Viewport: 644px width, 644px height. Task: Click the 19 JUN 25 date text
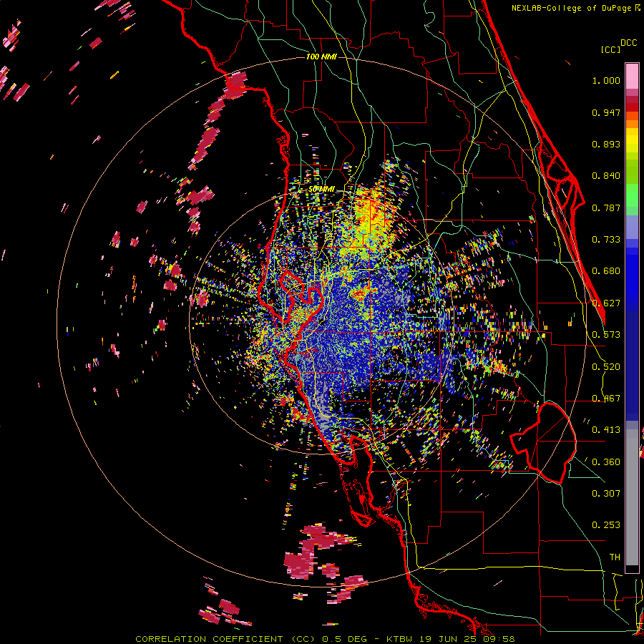(448, 639)
